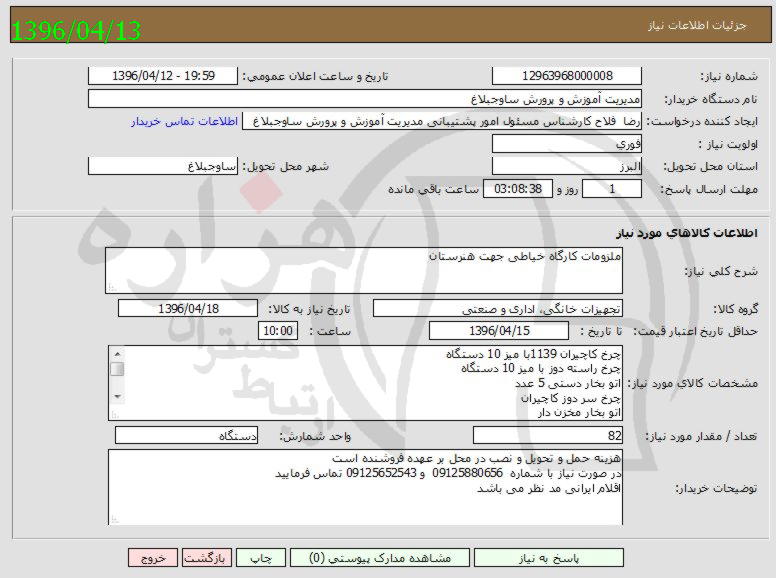
Task: Click unit of measure field 'دستگاه'
Action: click(186, 435)
